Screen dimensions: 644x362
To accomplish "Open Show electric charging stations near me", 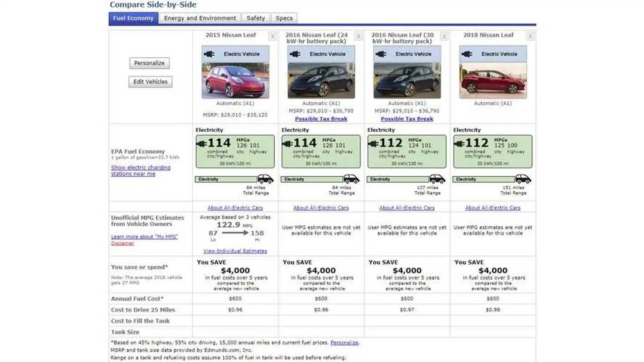I will pos(141,171).
